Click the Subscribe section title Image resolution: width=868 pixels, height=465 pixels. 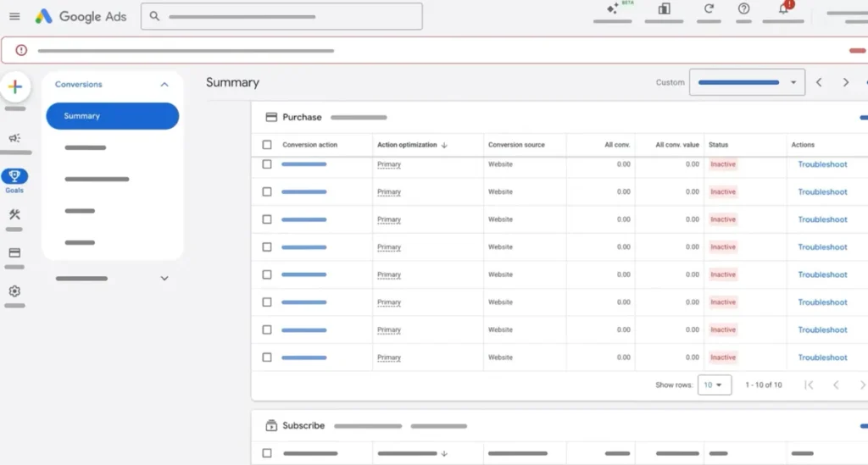point(303,426)
